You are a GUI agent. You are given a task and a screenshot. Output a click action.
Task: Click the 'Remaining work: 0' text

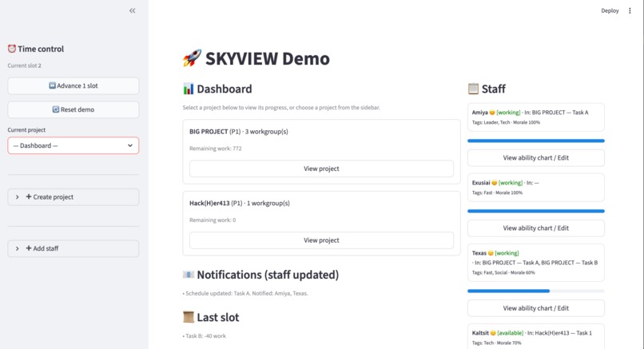[213, 220]
